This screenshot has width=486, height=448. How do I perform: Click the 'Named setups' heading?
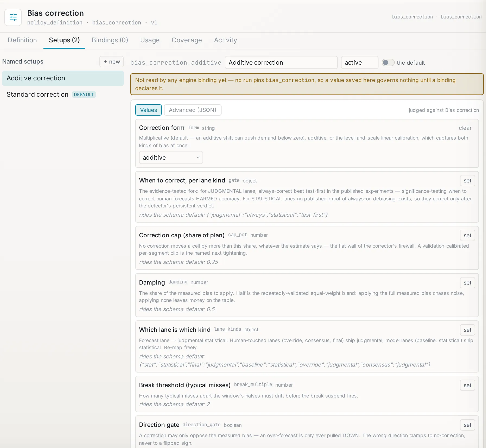click(x=23, y=62)
